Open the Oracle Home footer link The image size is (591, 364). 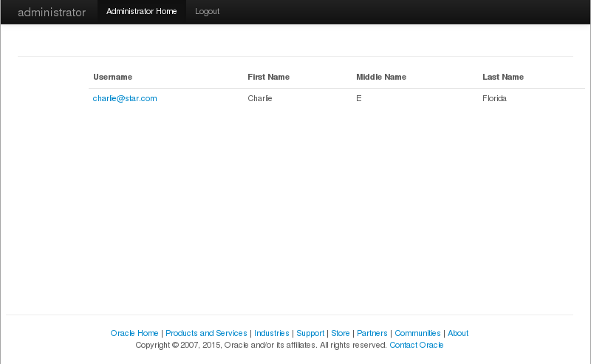pyautogui.click(x=134, y=333)
